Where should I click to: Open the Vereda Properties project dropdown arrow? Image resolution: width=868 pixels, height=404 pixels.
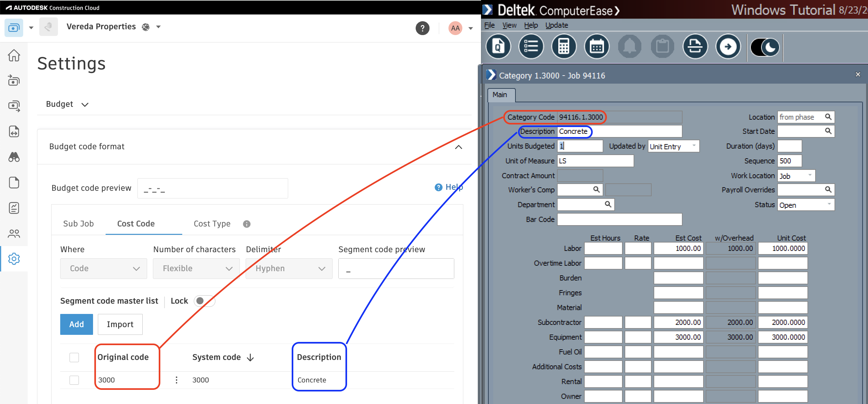pos(158,27)
